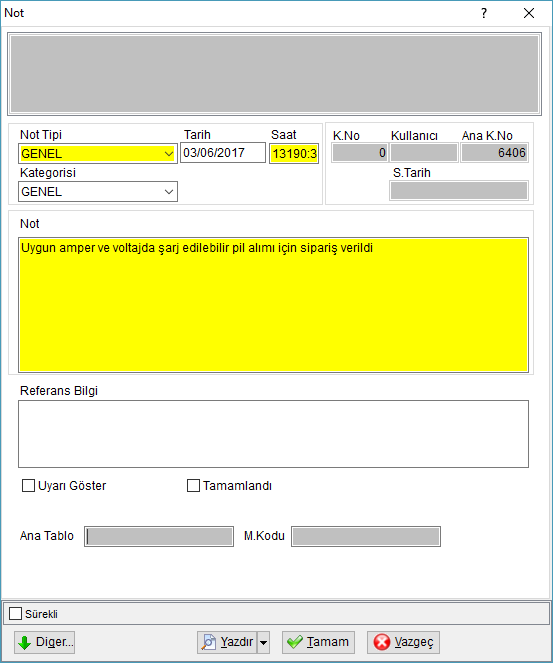Toggle the Sürekli checkbox
Image resolution: width=553 pixels, height=663 pixels.
pos(15,614)
